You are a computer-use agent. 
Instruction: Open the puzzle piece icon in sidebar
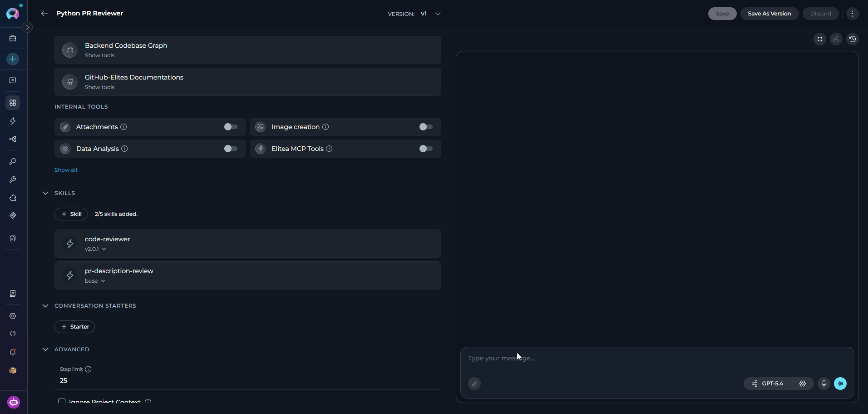(x=13, y=198)
